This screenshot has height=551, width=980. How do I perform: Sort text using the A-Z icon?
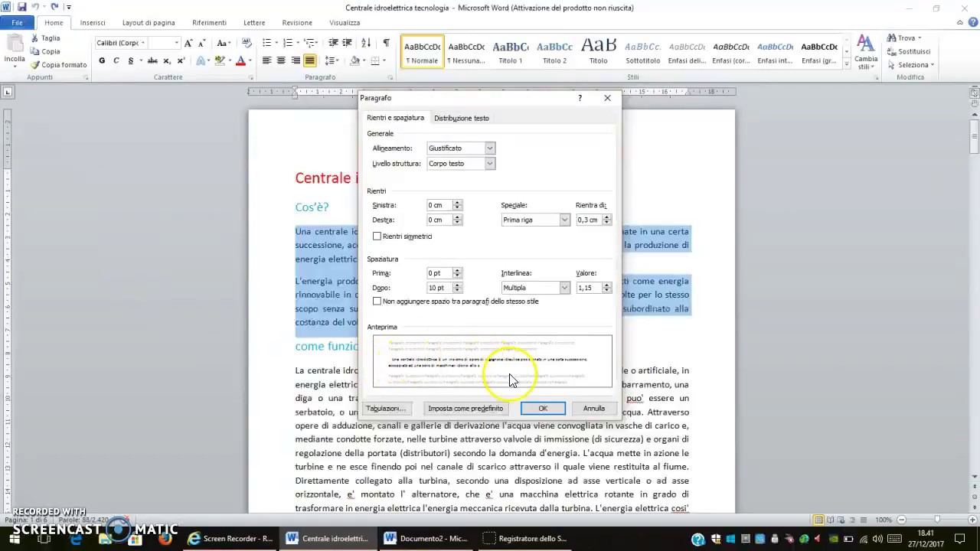366,43
